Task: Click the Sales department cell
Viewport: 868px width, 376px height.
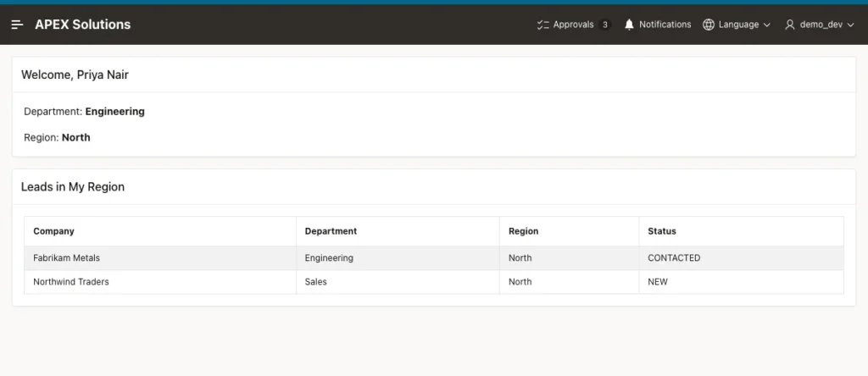Action: (x=398, y=282)
